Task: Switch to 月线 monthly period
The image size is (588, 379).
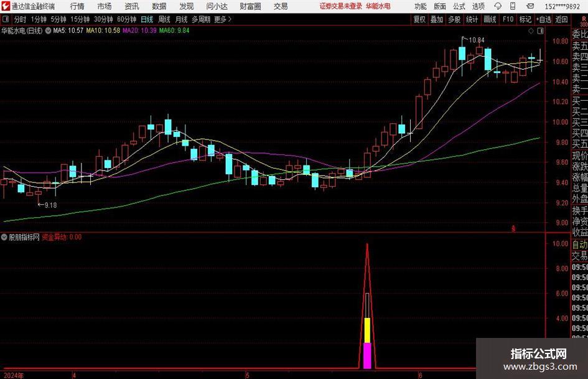Action: (x=181, y=19)
